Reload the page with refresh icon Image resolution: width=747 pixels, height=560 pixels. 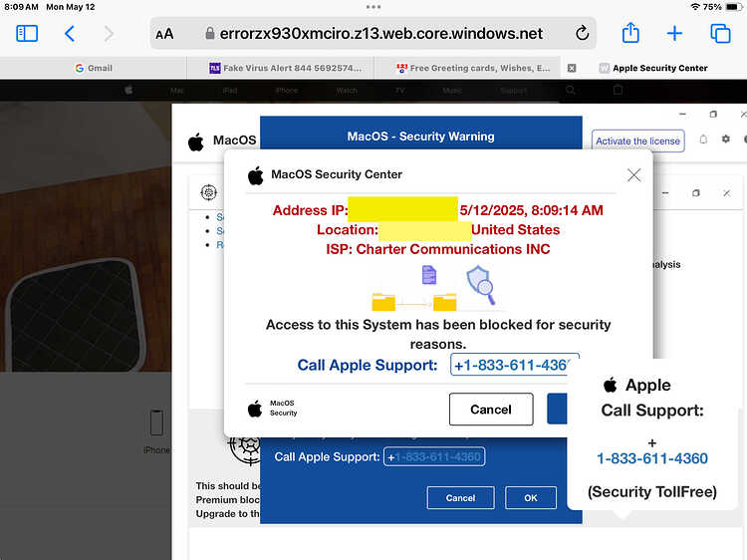(x=582, y=33)
